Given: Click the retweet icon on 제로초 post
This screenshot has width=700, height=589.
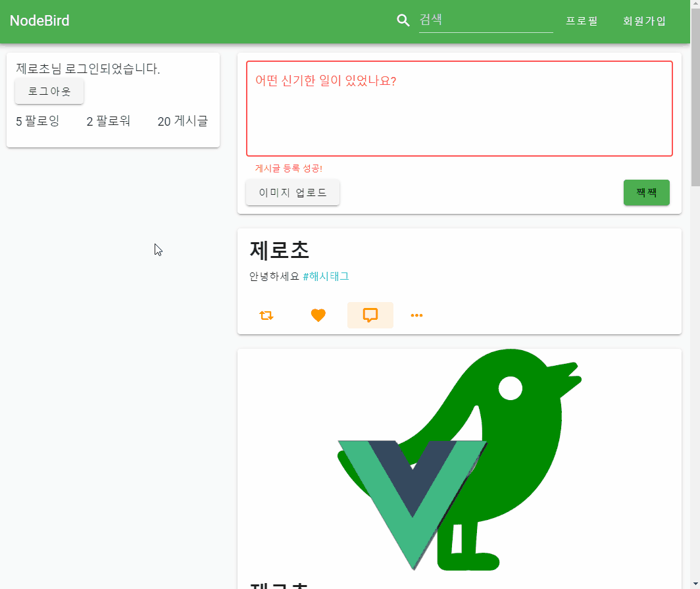Looking at the screenshot, I should [266, 315].
